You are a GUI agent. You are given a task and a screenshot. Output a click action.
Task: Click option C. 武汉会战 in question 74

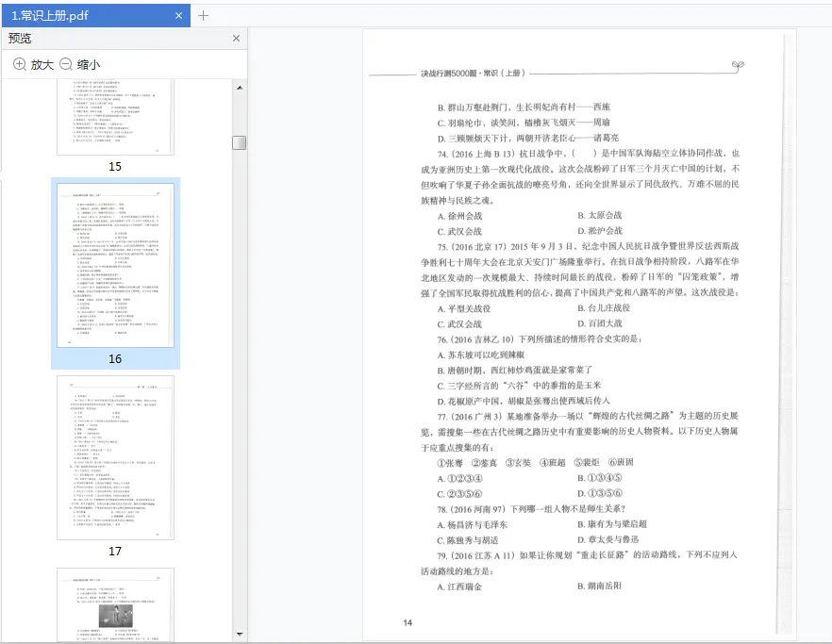tap(459, 231)
